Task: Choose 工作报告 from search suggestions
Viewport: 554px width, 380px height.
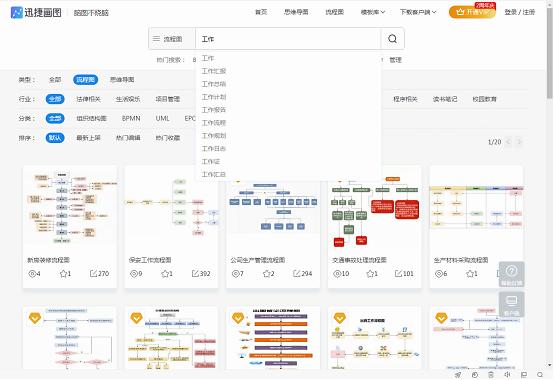Action: click(214, 110)
